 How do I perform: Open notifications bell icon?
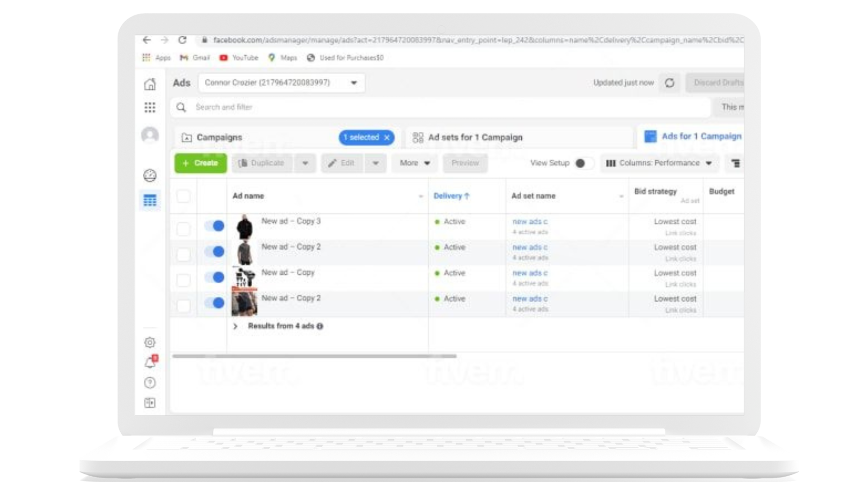tap(150, 363)
